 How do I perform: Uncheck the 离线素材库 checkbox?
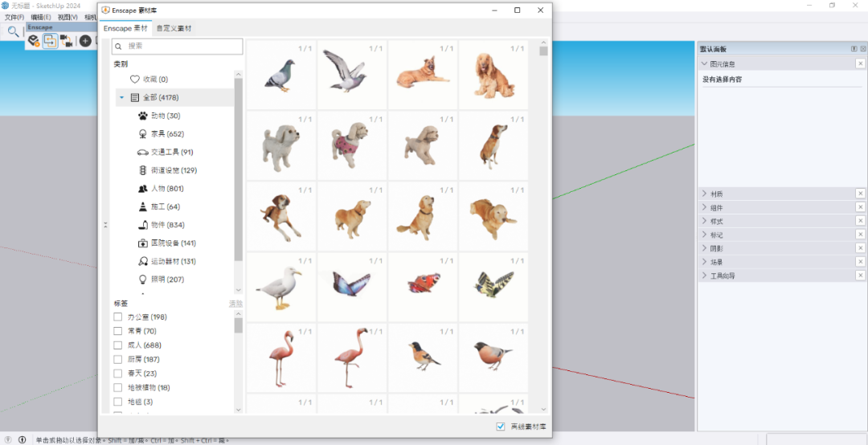click(501, 427)
